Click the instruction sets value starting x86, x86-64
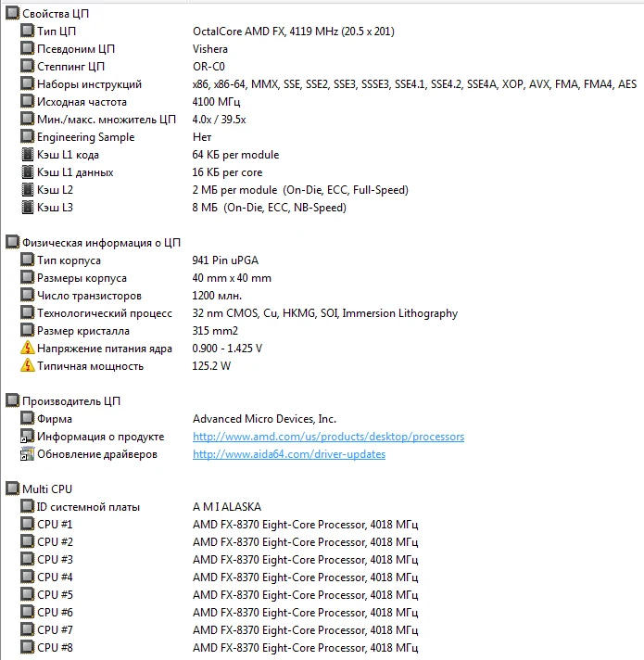Screen dimensions: 644x660 click(x=414, y=84)
